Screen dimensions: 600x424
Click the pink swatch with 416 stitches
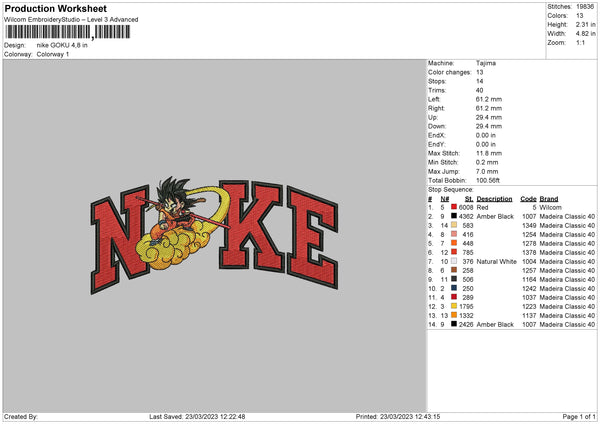pos(454,234)
